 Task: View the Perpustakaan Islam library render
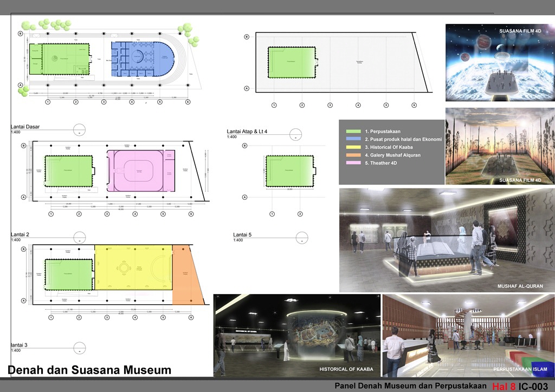pos(468,335)
